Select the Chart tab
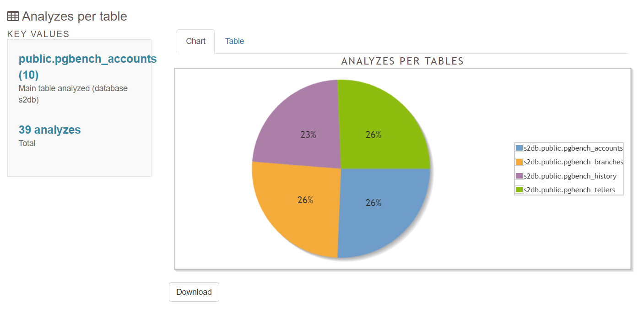 pyautogui.click(x=195, y=41)
